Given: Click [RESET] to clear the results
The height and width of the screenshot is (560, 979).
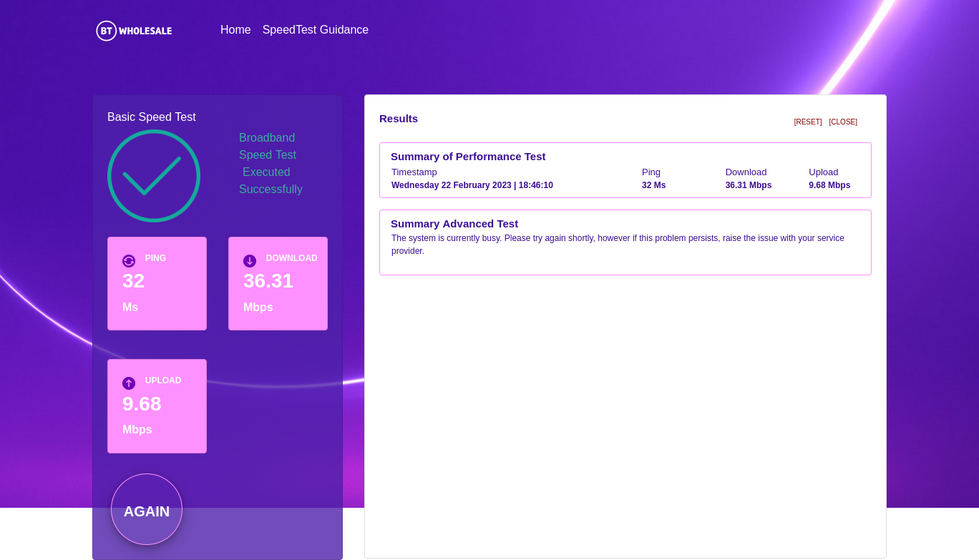Looking at the screenshot, I should point(807,122).
